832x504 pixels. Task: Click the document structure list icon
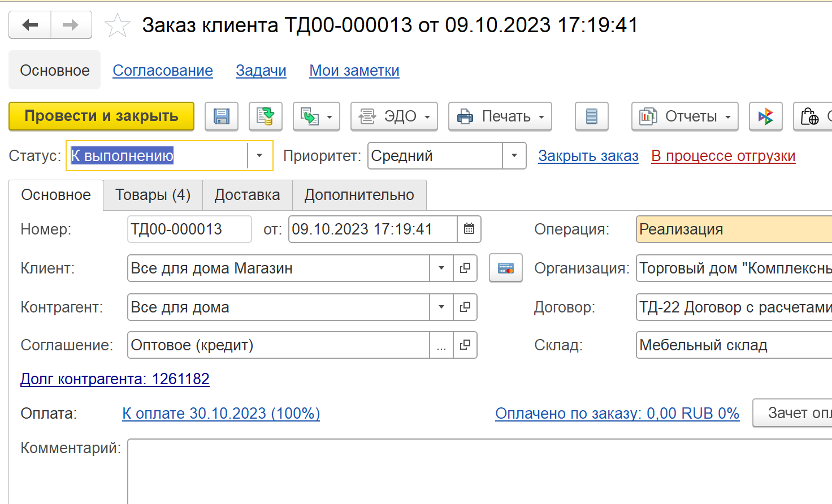592,116
